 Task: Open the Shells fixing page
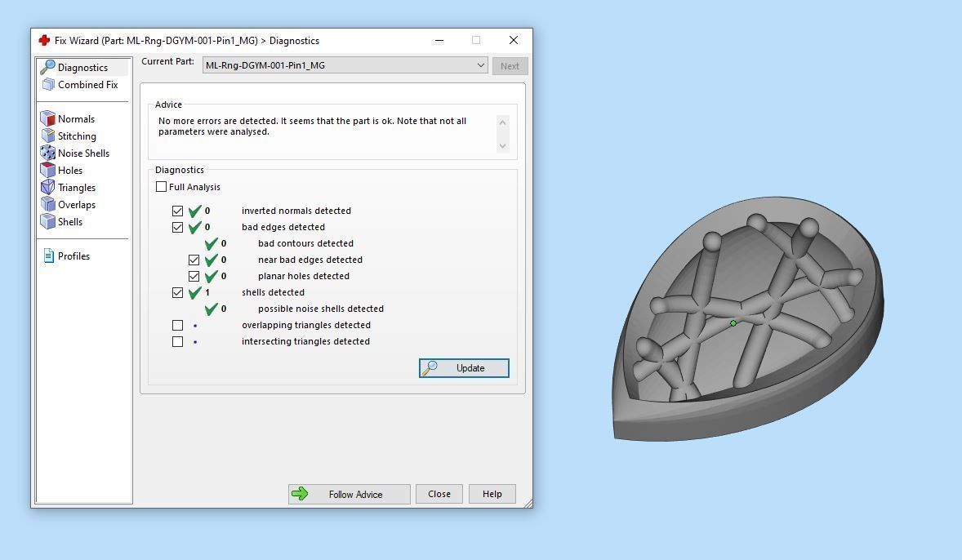click(x=70, y=222)
